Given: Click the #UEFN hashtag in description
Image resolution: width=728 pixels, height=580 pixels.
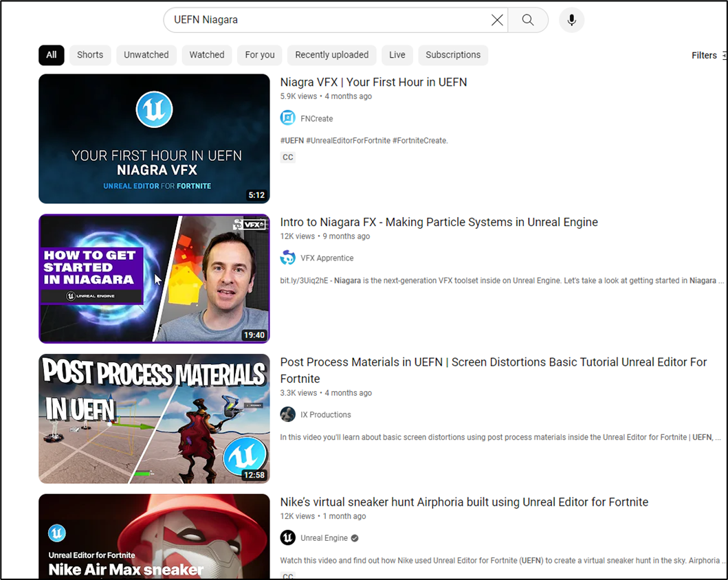Looking at the screenshot, I should point(292,141).
